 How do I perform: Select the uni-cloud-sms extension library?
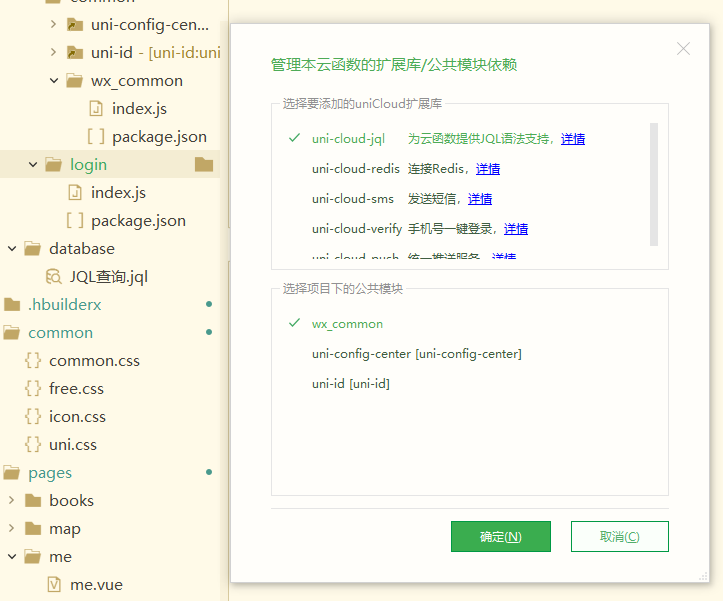coord(353,199)
